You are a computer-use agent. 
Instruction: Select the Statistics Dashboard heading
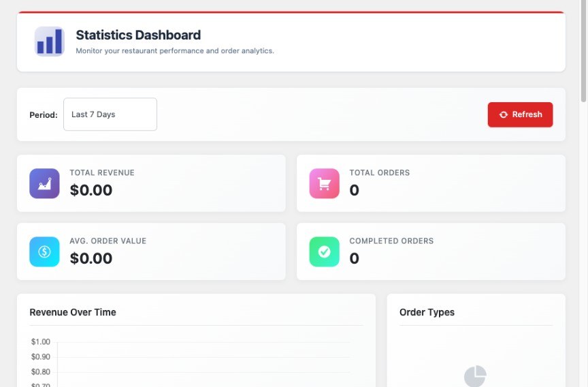(138, 35)
